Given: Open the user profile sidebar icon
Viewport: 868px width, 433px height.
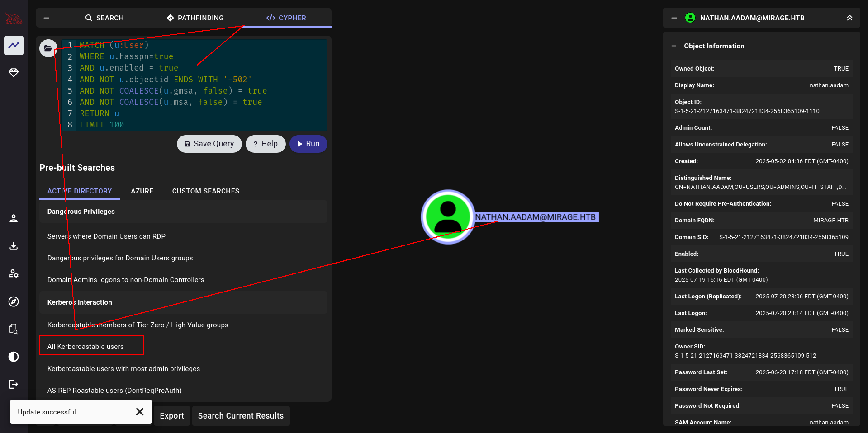Looking at the screenshot, I should click(x=14, y=219).
